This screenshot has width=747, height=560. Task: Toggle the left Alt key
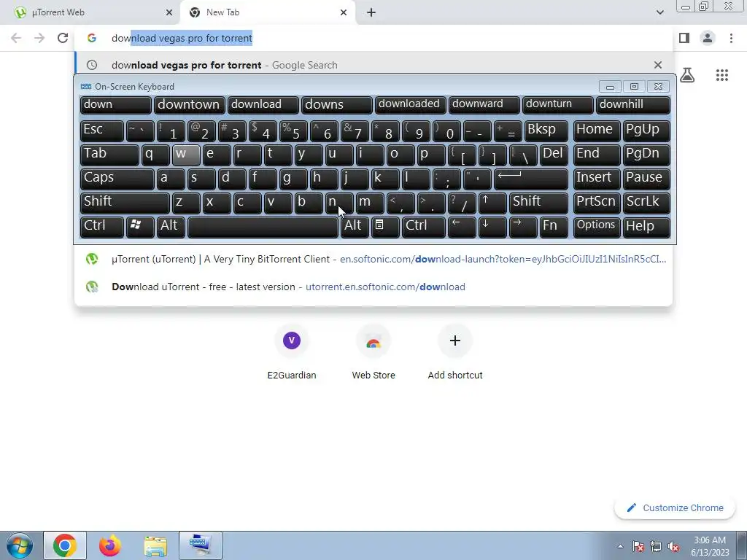click(171, 227)
